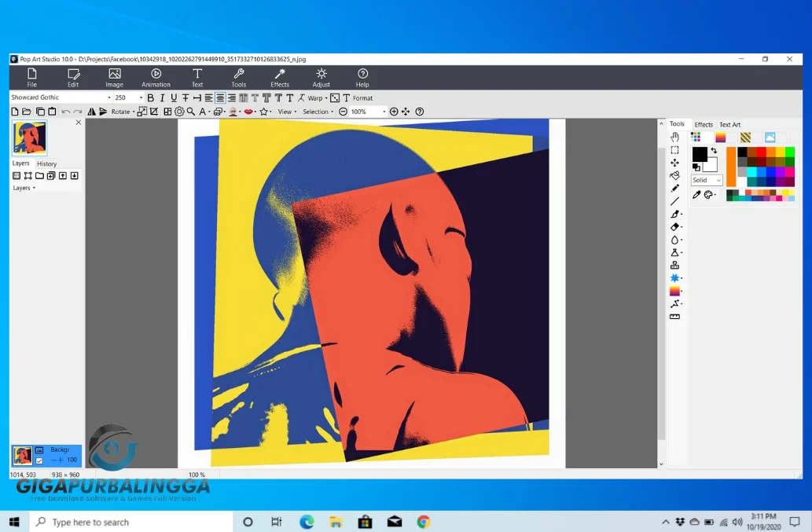
Task: Expand the Selection dropdown
Action: coord(318,112)
